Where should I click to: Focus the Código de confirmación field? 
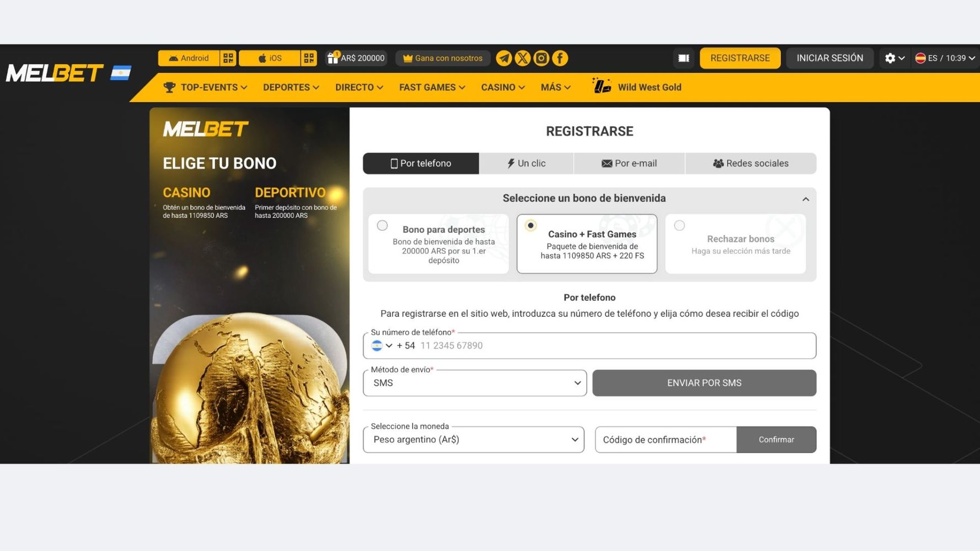point(666,440)
